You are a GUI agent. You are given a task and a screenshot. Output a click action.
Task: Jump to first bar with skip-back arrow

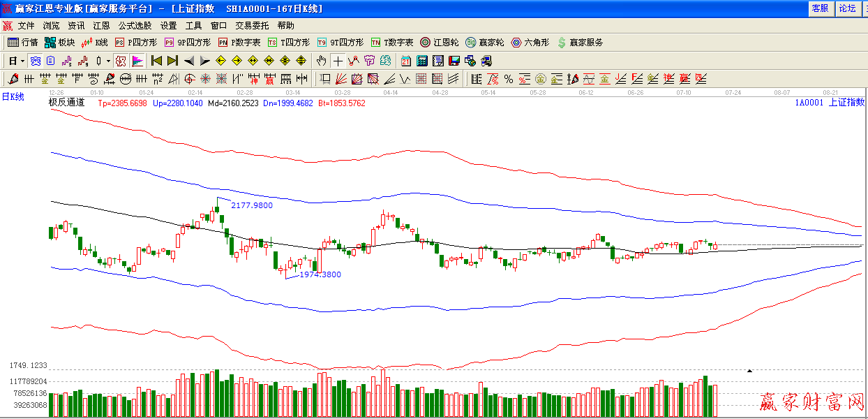point(157,61)
